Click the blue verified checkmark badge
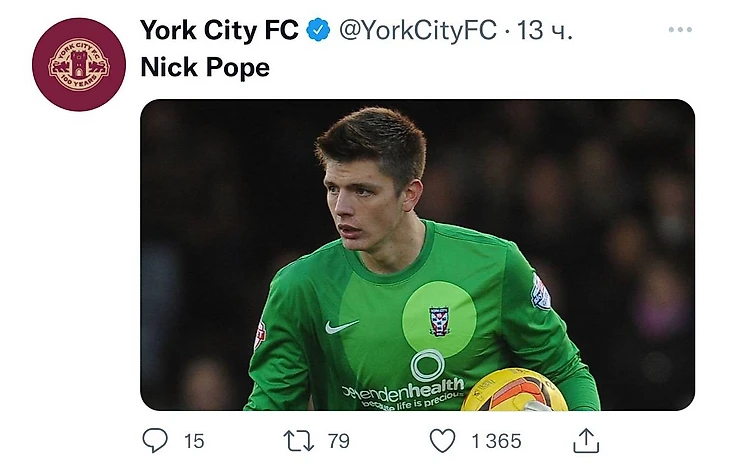This screenshot has height=465, width=730. (318, 31)
